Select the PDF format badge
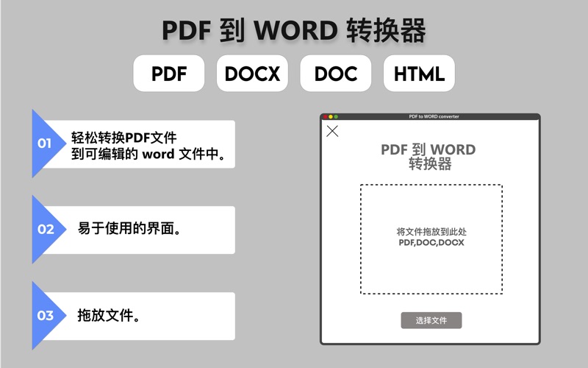The width and height of the screenshot is (588, 368). point(168,74)
